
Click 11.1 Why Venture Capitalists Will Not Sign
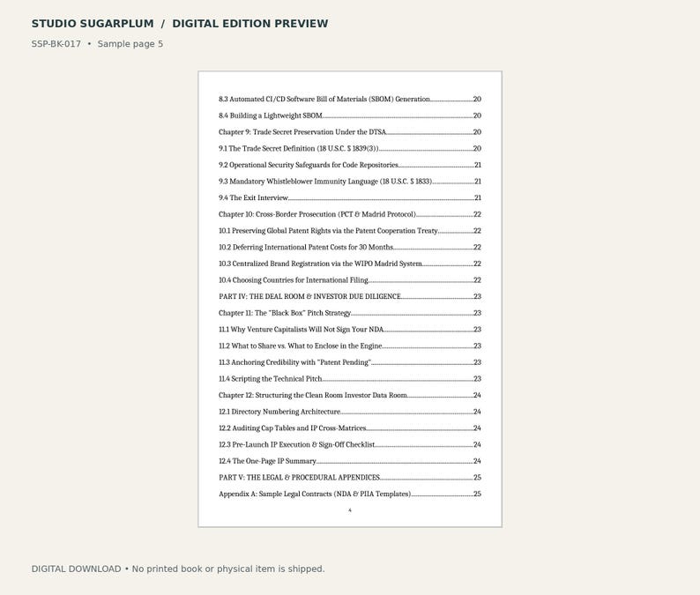[350, 330]
